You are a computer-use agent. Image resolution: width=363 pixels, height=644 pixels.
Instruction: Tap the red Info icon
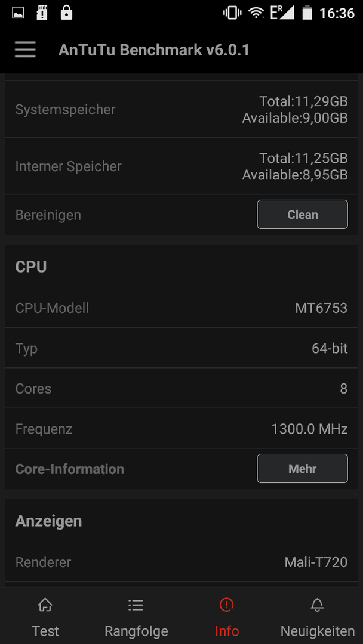(x=226, y=605)
